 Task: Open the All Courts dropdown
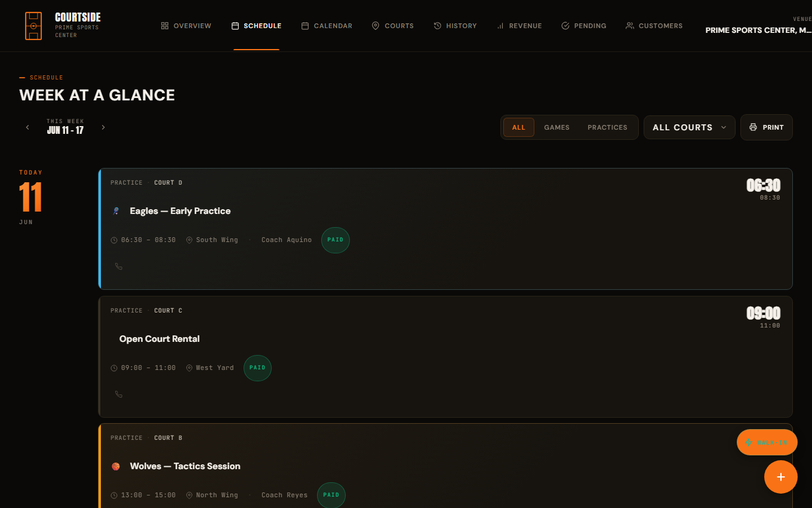tap(690, 127)
